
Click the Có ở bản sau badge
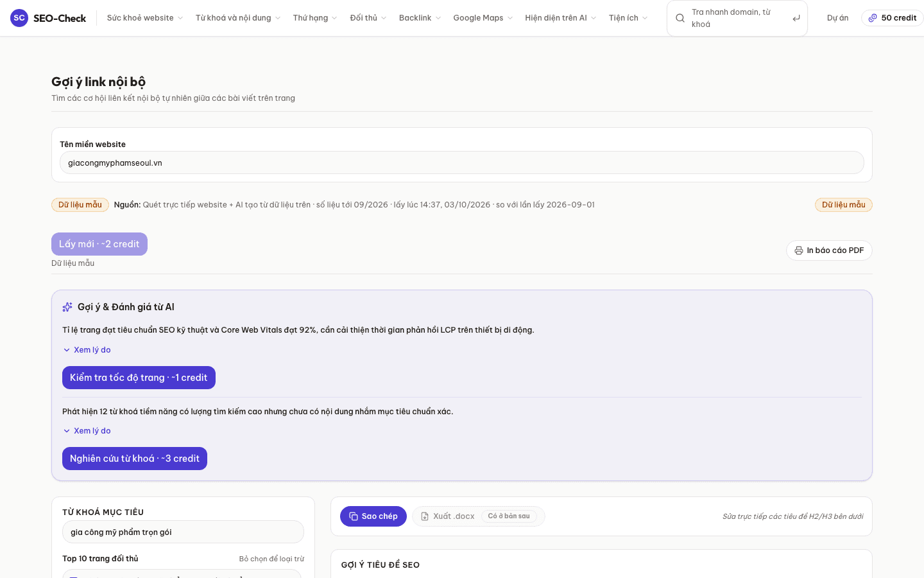(x=509, y=516)
